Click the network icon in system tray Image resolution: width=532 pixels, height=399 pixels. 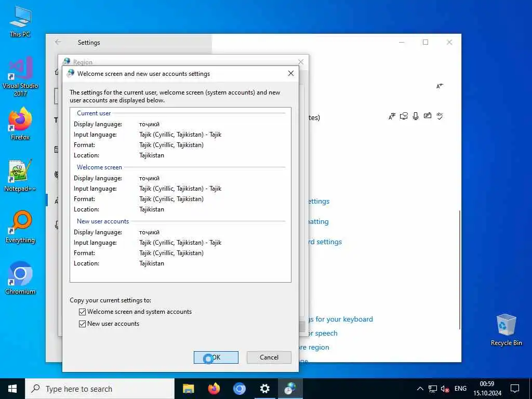point(433,389)
